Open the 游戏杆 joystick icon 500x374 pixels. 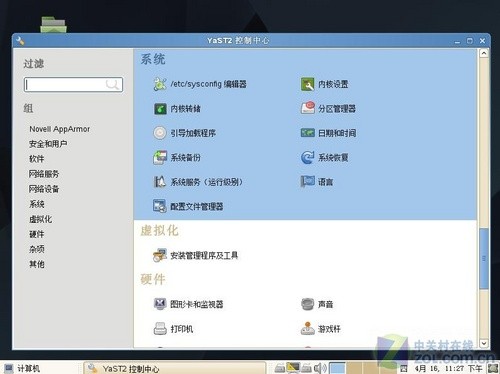(307, 328)
